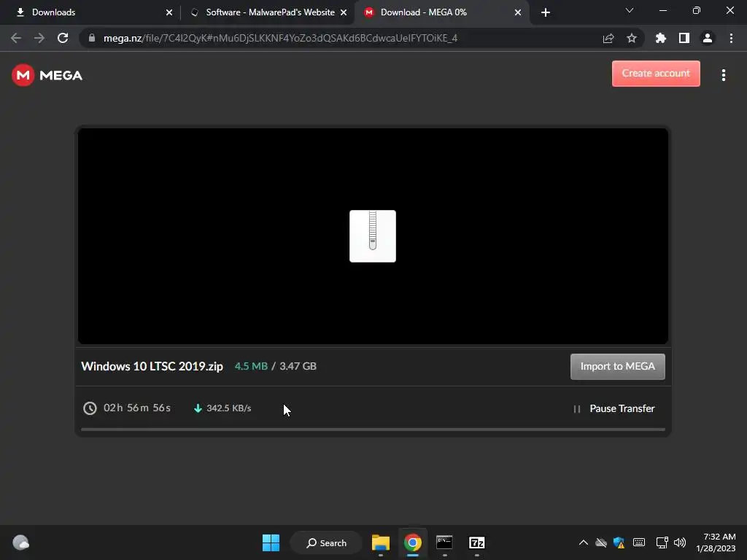Click Import to MEGA button
The image size is (747, 560).
(x=617, y=366)
